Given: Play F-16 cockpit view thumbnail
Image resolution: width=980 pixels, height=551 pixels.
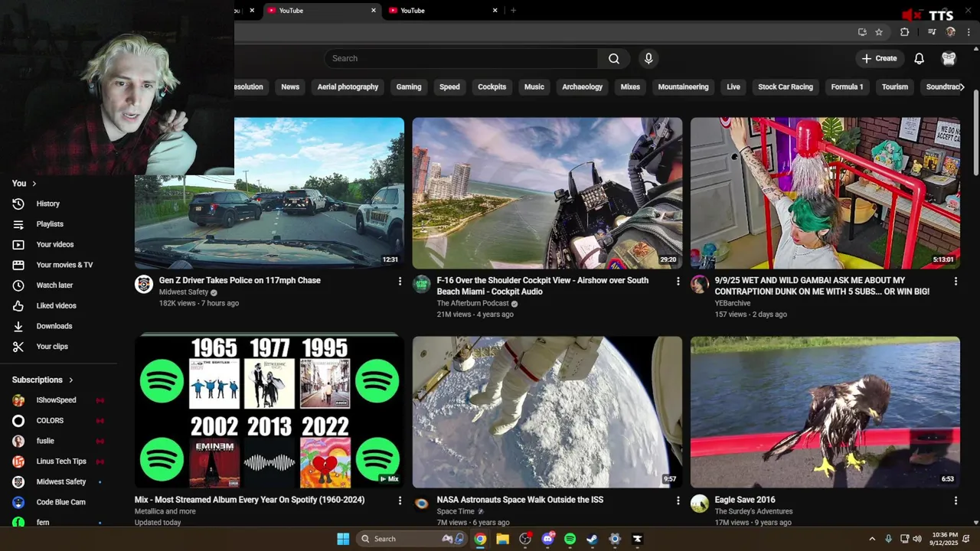Looking at the screenshot, I should click(547, 193).
